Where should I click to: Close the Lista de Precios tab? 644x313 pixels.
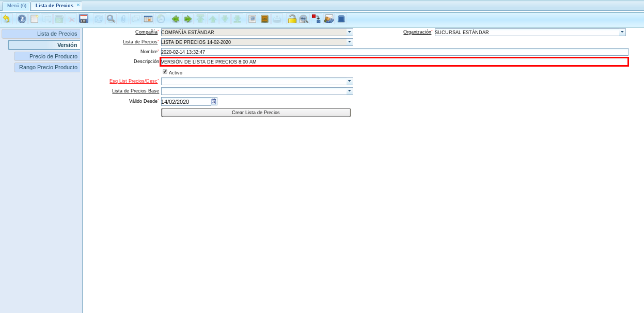[78, 5]
